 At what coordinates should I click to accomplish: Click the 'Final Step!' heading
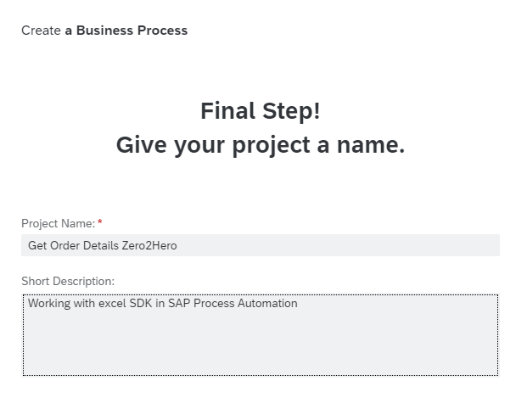pyautogui.click(x=260, y=111)
